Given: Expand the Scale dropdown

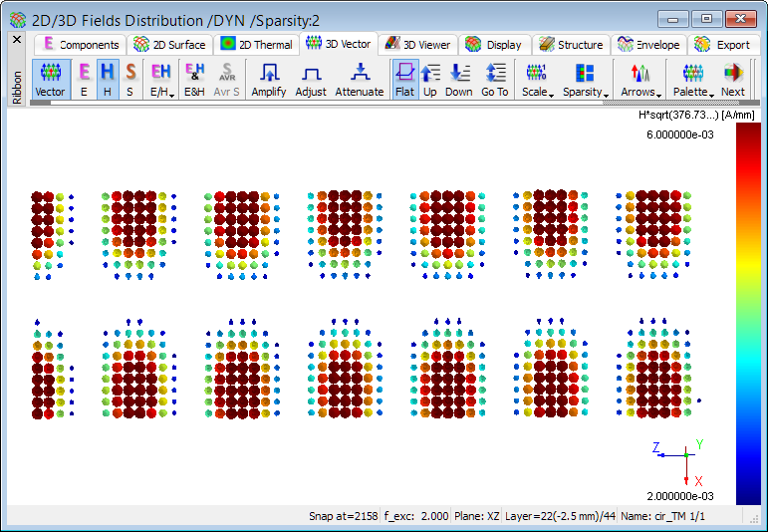Looking at the screenshot, I should pos(537,80).
